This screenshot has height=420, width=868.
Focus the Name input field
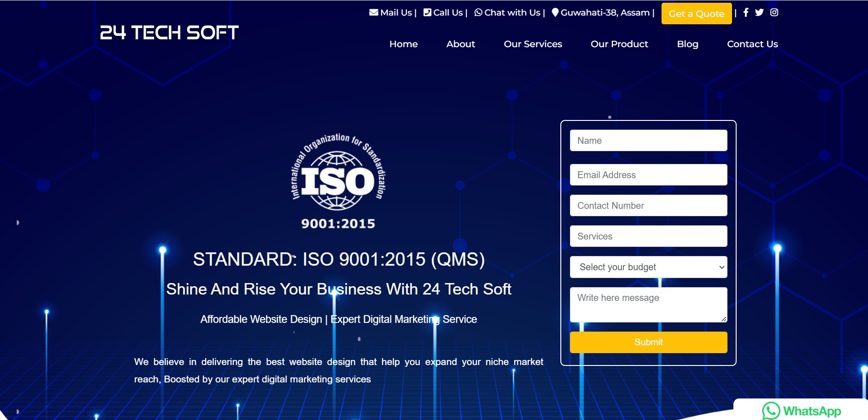click(x=648, y=140)
